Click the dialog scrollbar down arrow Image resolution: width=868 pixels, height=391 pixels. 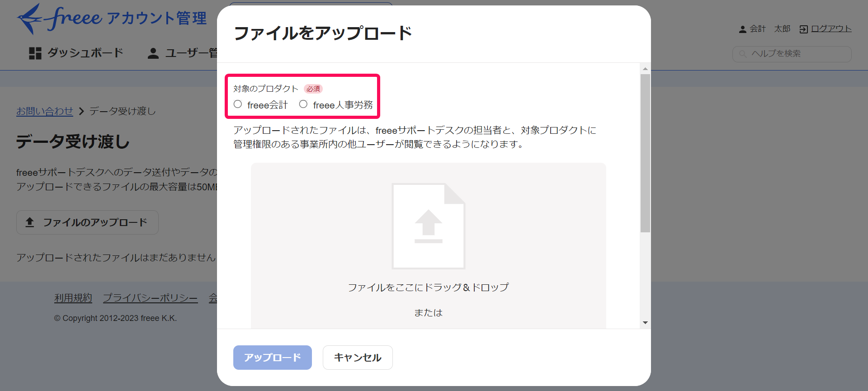645,323
